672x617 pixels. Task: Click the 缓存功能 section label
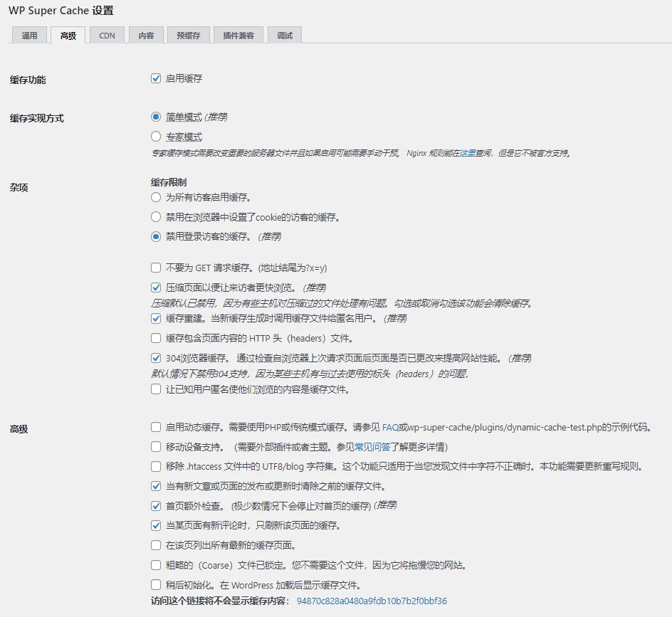tap(28, 80)
